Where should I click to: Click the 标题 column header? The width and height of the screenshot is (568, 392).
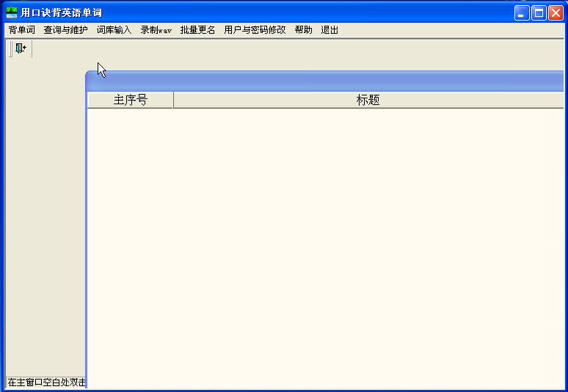369,100
